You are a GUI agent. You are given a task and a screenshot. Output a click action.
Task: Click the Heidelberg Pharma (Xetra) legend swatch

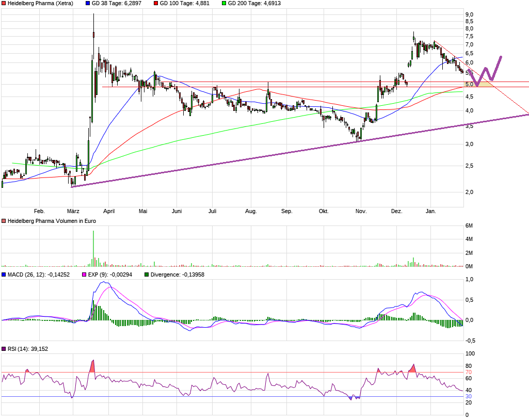(4, 4)
